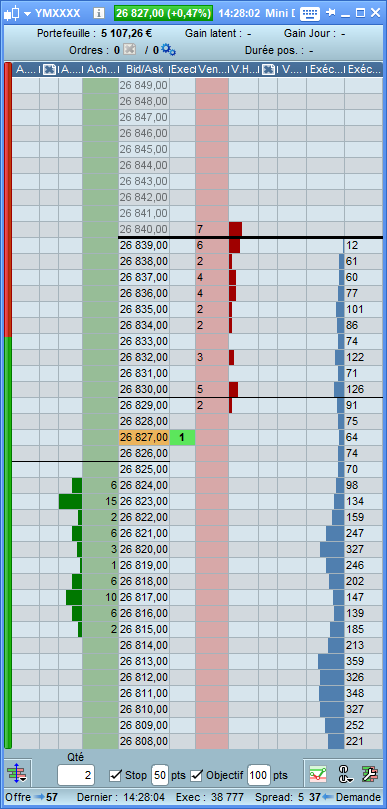Click the cancel orders X icon
This screenshot has height=809, width=387.
pyautogui.click(x=131, y=50)
